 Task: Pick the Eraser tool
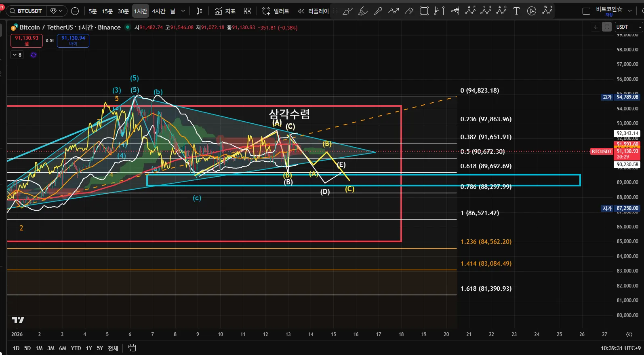pyautogui.click(x=409, y=11)
